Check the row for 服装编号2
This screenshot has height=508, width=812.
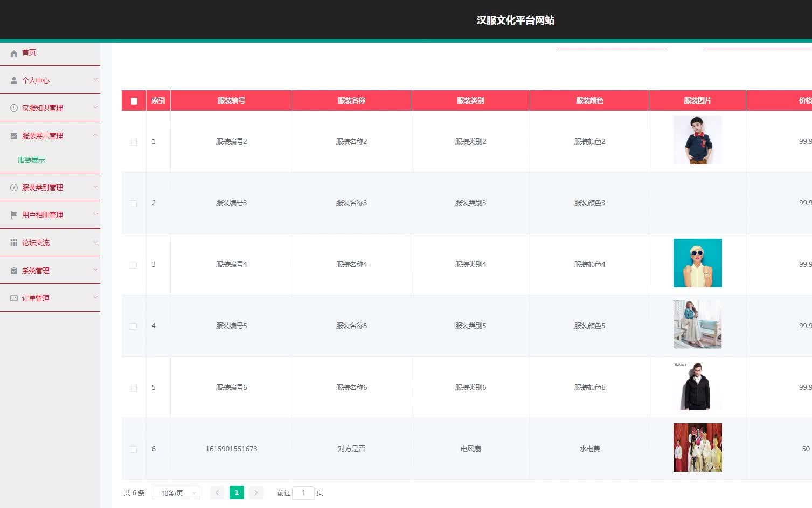tap(133, 142)
